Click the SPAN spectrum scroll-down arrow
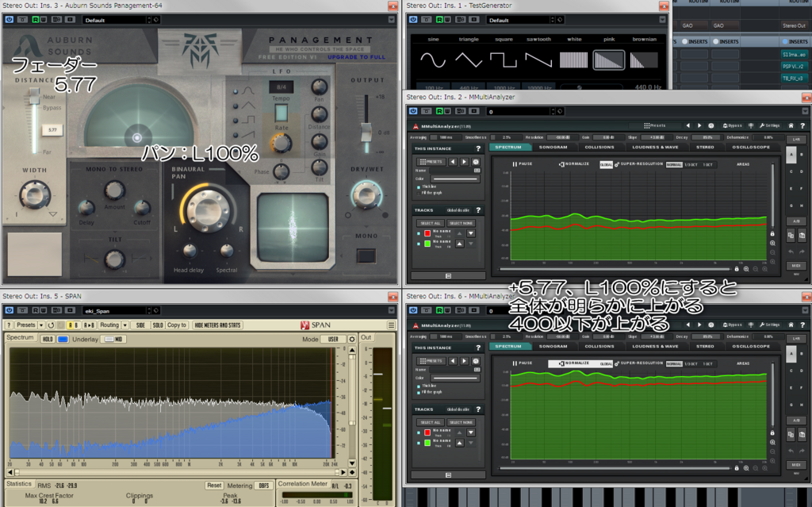This screenshot has height=507, width=812. pyautogui.click(x=352, y=463)
